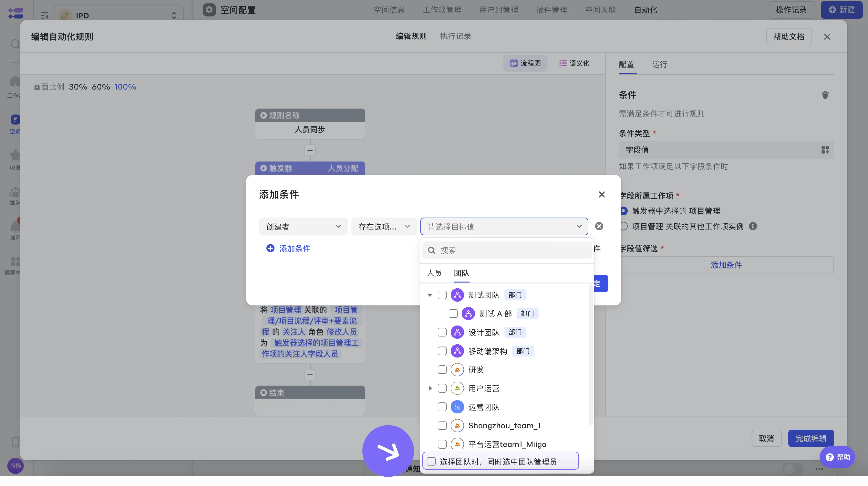Check the 运营团队 checkbox

pos(442,407)
